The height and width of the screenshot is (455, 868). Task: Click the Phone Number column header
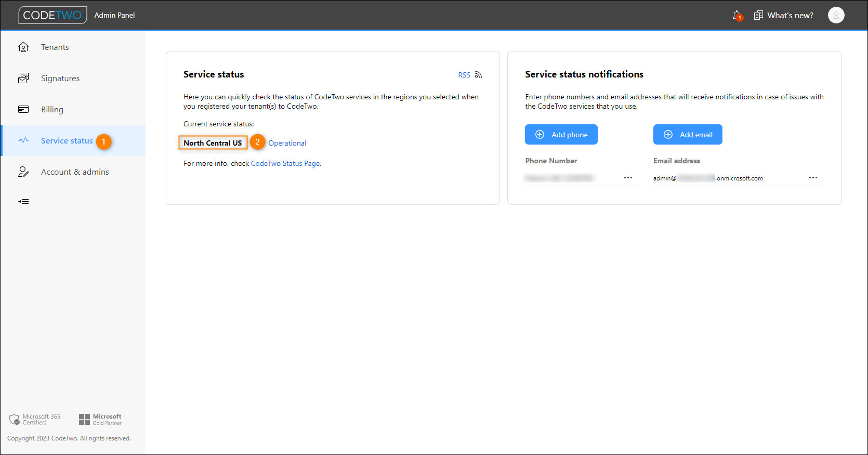tap(551, 161)
